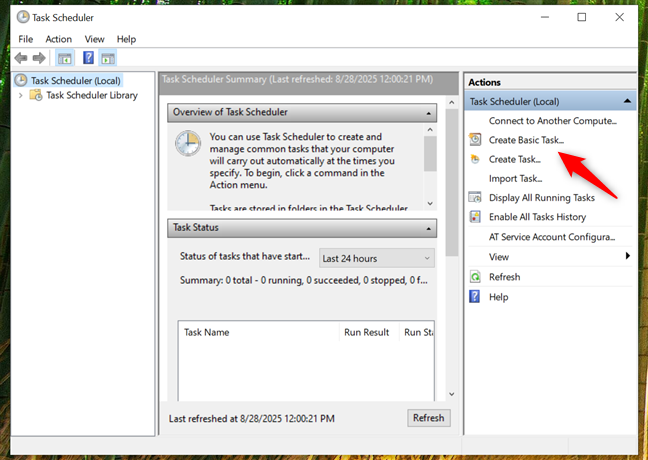Image resolution: width=648 pixels, height=460 pixels.
Task: Open the Help menu in menu bar
Action: tap(126, 39)
